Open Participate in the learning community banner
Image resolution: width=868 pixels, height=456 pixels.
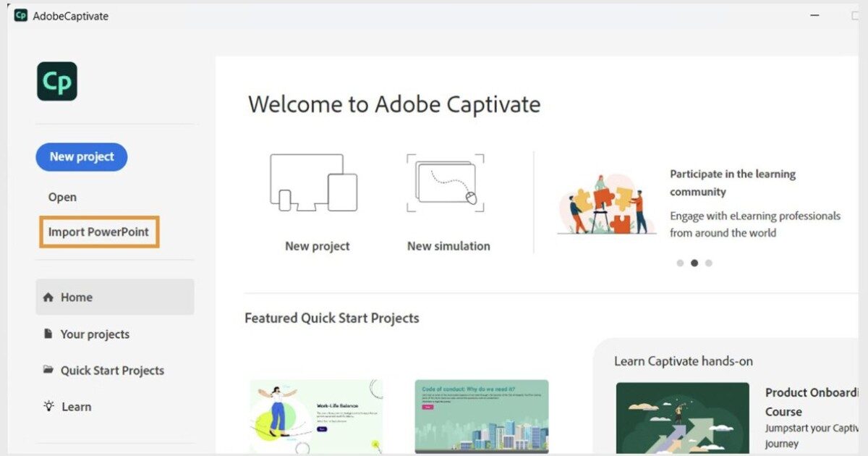click(733, 183)
